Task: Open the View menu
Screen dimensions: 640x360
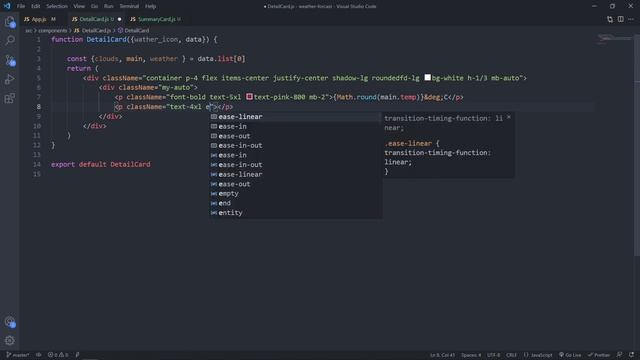Action: pos(79,6)
